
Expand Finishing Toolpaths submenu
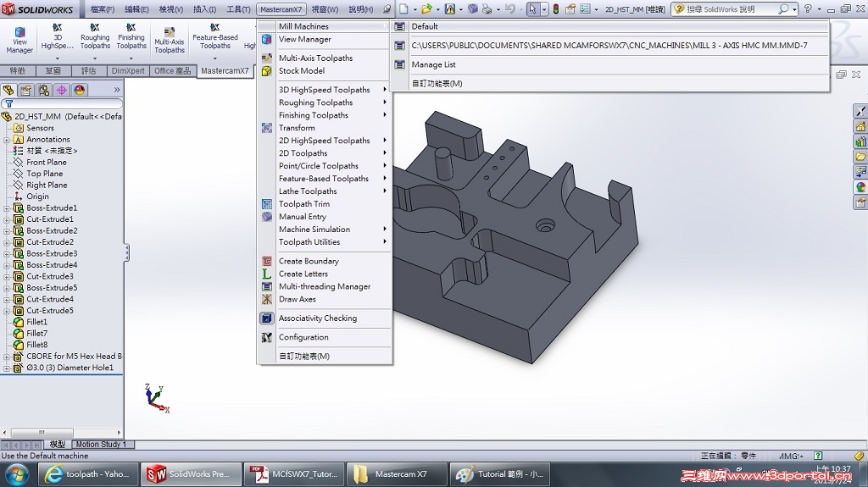pyautogui.click(x=325, y=115)
